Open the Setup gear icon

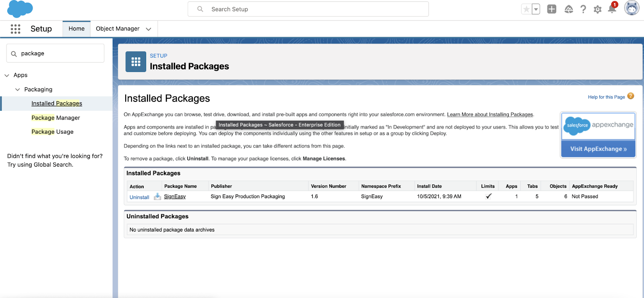(x=598, y=9)
